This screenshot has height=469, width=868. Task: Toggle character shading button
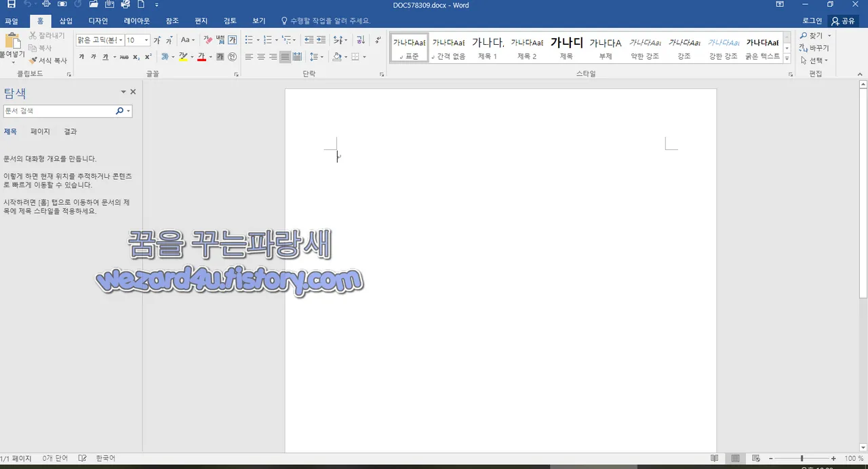[x=220, y=57]
